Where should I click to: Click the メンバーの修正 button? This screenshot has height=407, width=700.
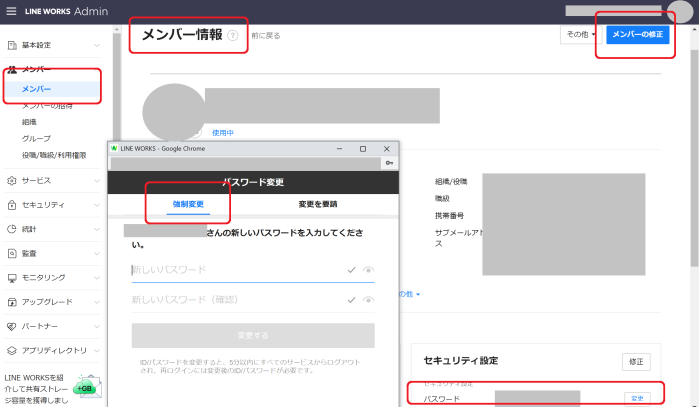click(638, 34)
